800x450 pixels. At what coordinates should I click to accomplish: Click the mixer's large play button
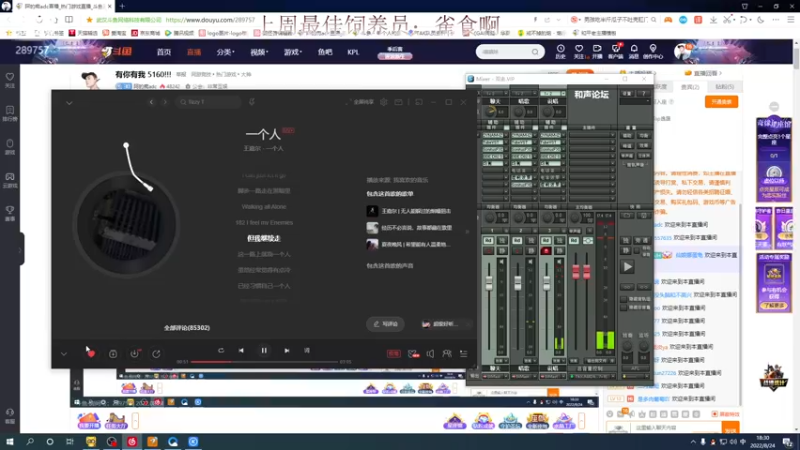coord(627,266)
